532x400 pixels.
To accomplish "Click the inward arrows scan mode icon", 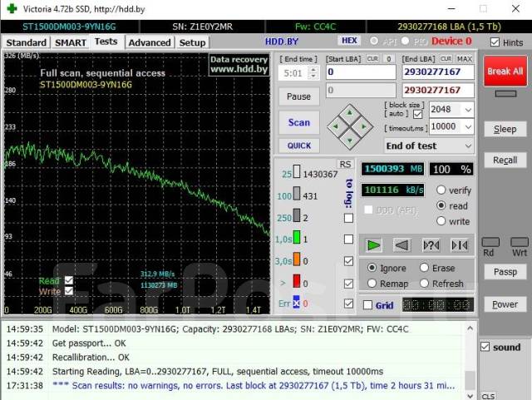I will pos(459,244).
